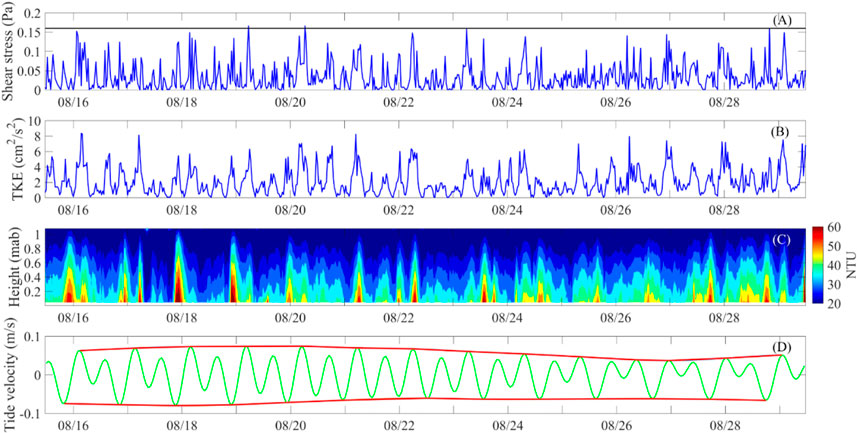Click the 30 tick on the NTU colorbar
Screen dimensions: 858x434
832,285
